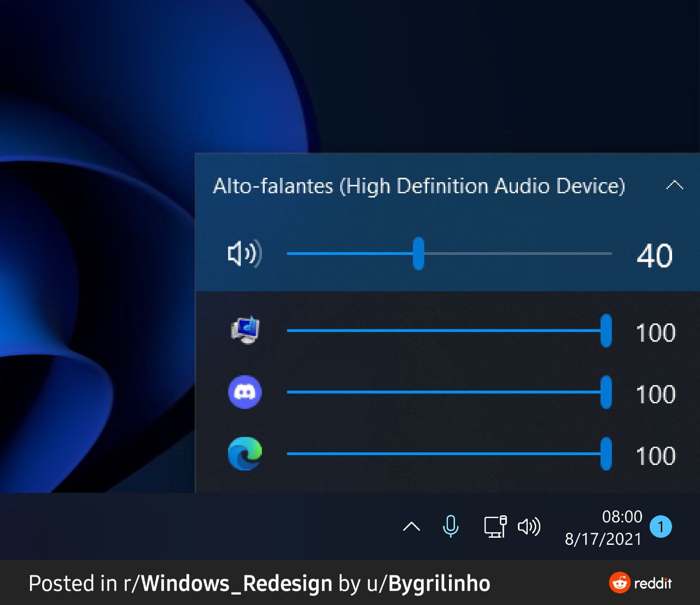The width and height of the screenshot is (700, 605).
Task: Mute System Sounds via its icon
Action: [x=245, y=330]
